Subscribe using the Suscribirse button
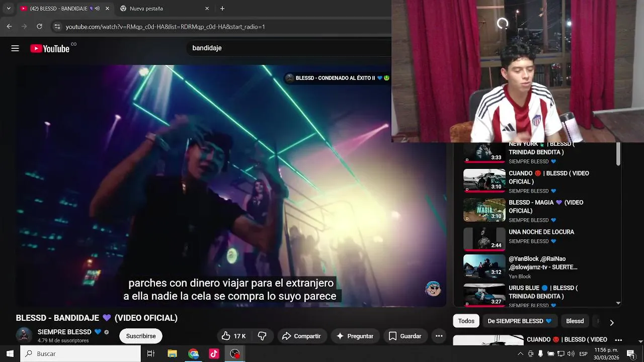The height and width of the screenshot is (362, 644). (141, 336)
